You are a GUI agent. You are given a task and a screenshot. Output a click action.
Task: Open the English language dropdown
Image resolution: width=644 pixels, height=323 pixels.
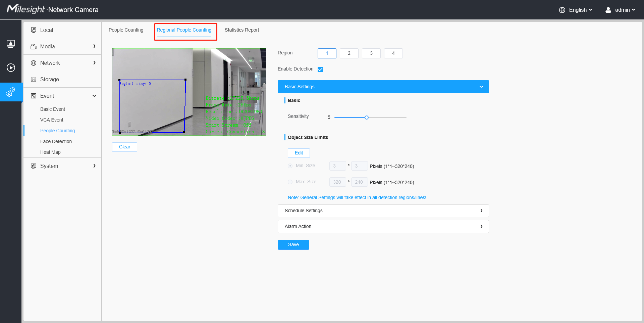click(x=581, y=10)
